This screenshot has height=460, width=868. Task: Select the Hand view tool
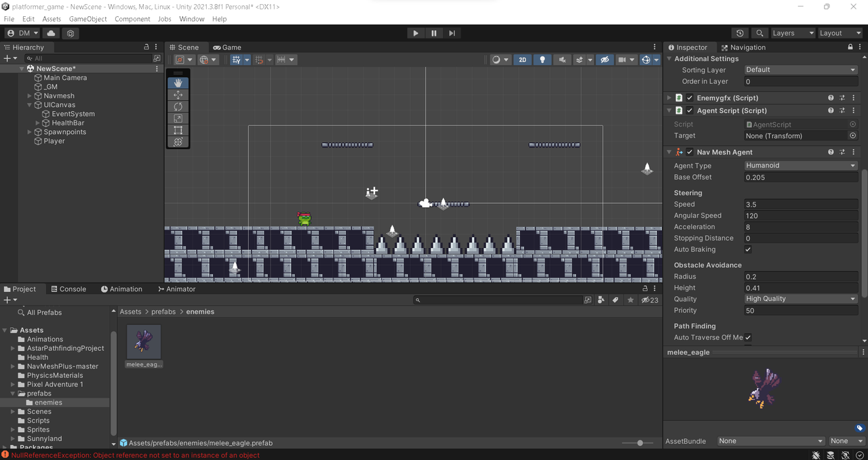(x=178, y=83)
